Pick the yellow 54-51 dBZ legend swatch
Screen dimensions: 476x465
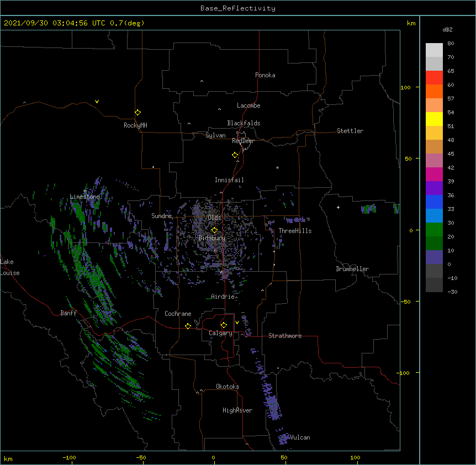[434, 119]
